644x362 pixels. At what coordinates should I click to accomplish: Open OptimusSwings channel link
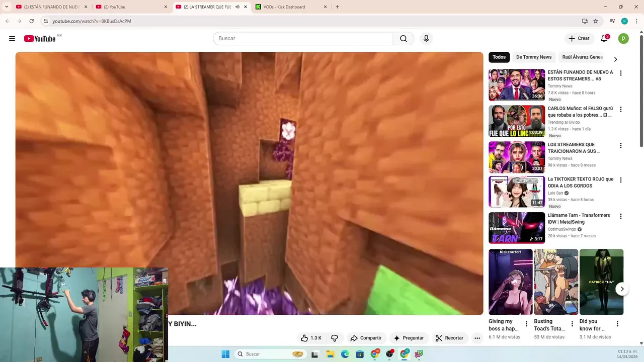(x=562, y=229)
